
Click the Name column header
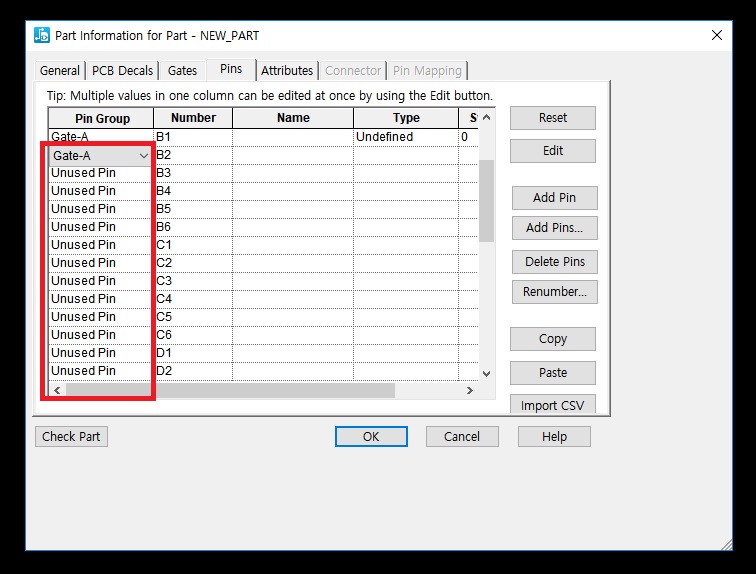[x=292, y=118]
